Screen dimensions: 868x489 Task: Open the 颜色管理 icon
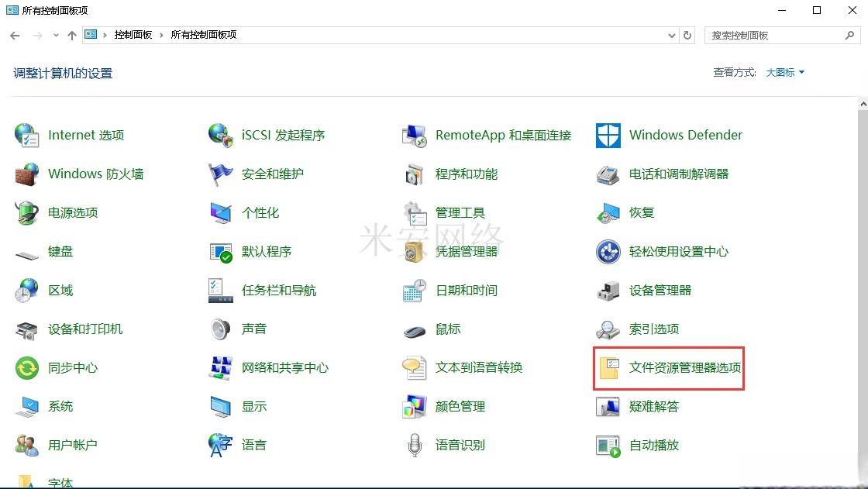click(414, 407)
